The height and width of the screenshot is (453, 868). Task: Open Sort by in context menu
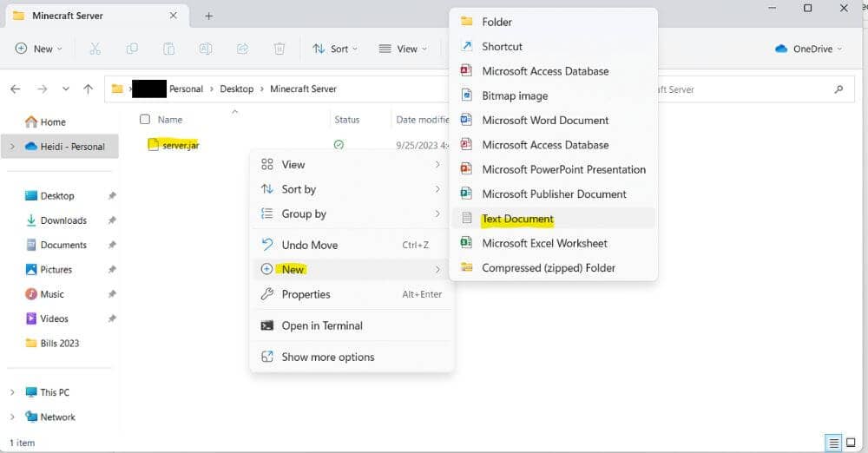point(352,189)
